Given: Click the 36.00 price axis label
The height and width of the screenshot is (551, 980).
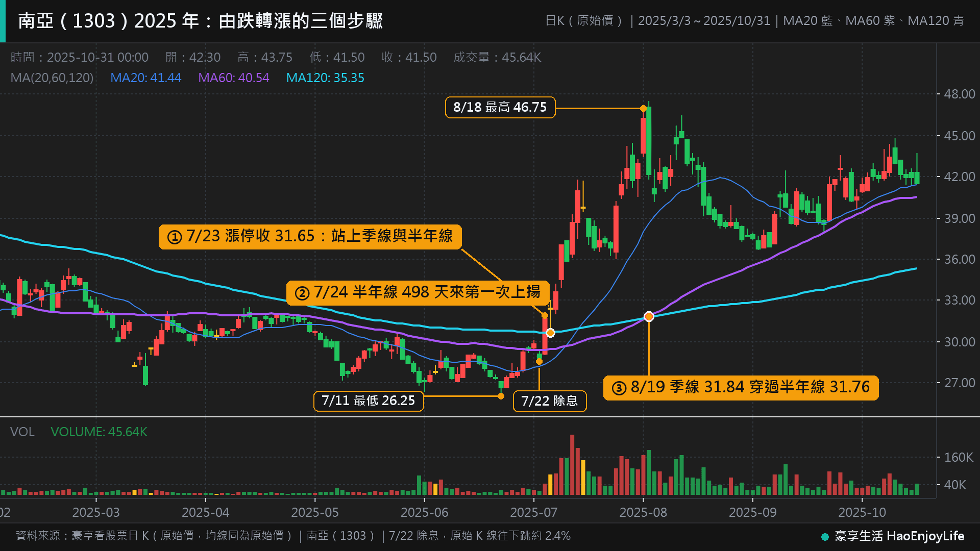Looking at the screenshot, I should coord(959,259).
